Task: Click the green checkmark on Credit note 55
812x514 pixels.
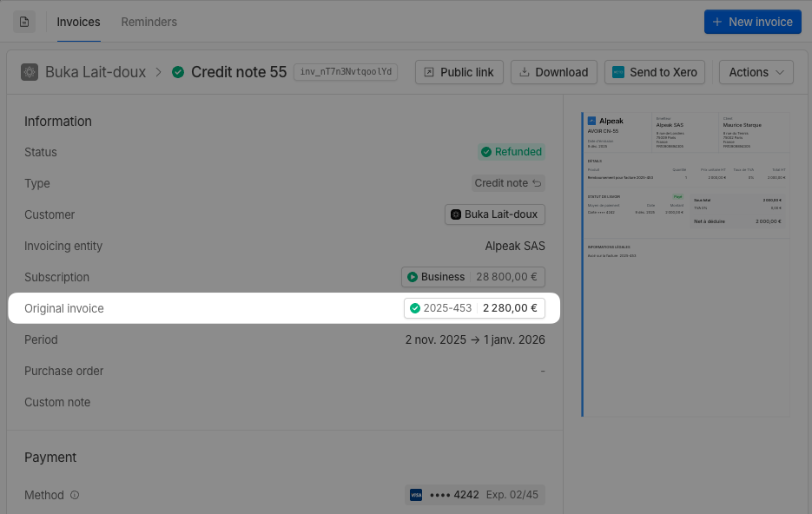Action: click(x=178, y=72)
